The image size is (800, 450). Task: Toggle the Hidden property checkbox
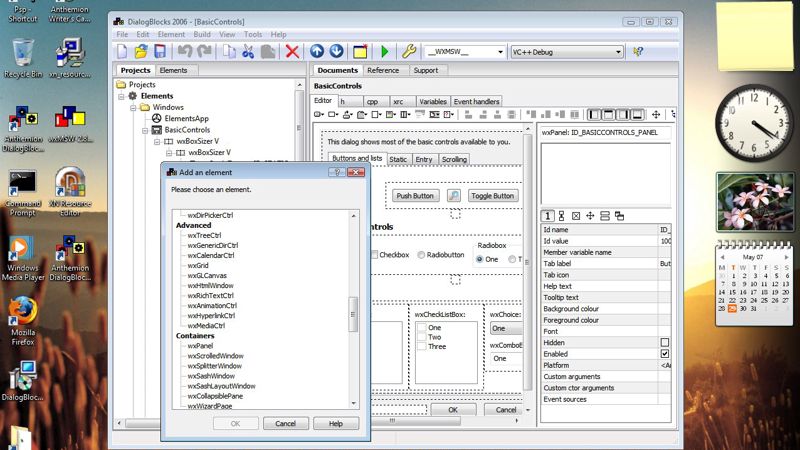(x=665, y=342)
